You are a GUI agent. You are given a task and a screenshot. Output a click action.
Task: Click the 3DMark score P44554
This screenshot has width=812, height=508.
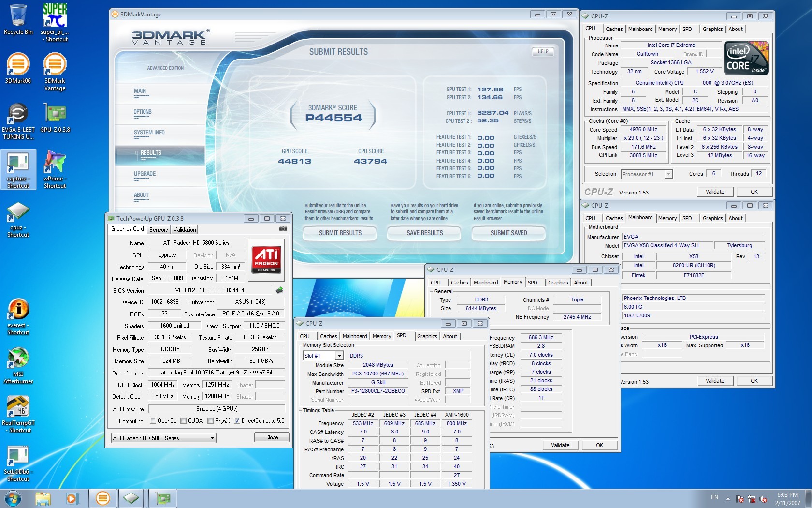click(x=333, y=118)
